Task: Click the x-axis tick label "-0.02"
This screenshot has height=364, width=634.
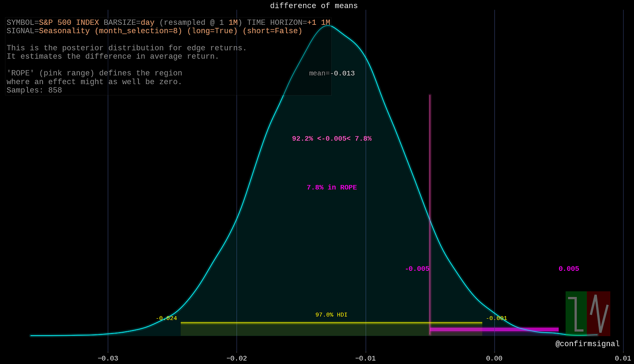Action: [236, 358]
